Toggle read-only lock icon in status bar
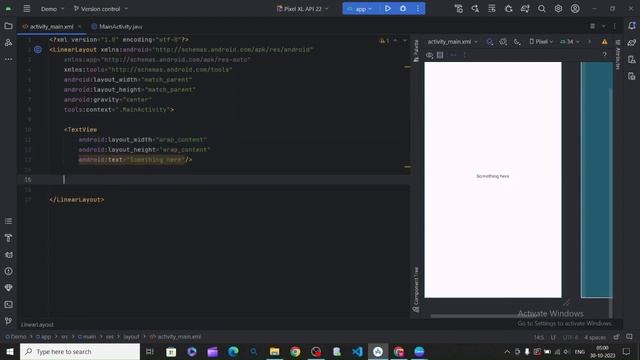The height and width of the screenshot is (360, 640). click(x=616, y=337)
